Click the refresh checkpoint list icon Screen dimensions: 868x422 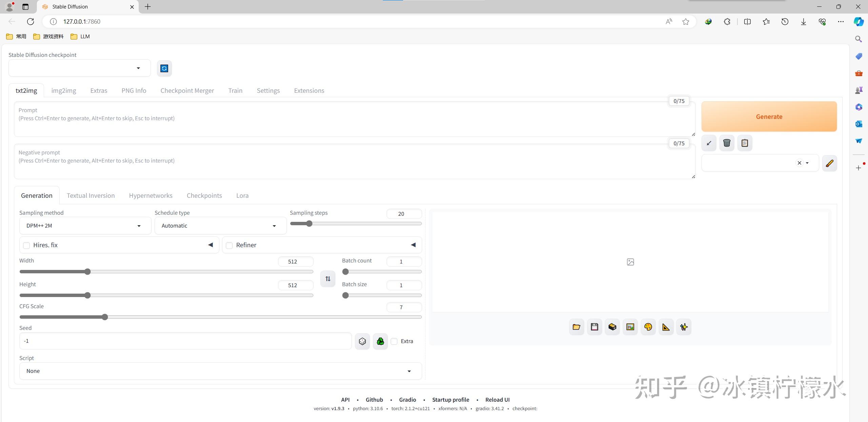(x=164, y=68)
